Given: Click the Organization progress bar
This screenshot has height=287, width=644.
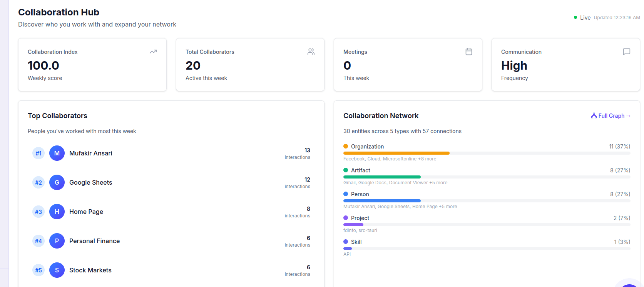Looking at the screenshot, I should pyautogui.click(x=487, y=153).
